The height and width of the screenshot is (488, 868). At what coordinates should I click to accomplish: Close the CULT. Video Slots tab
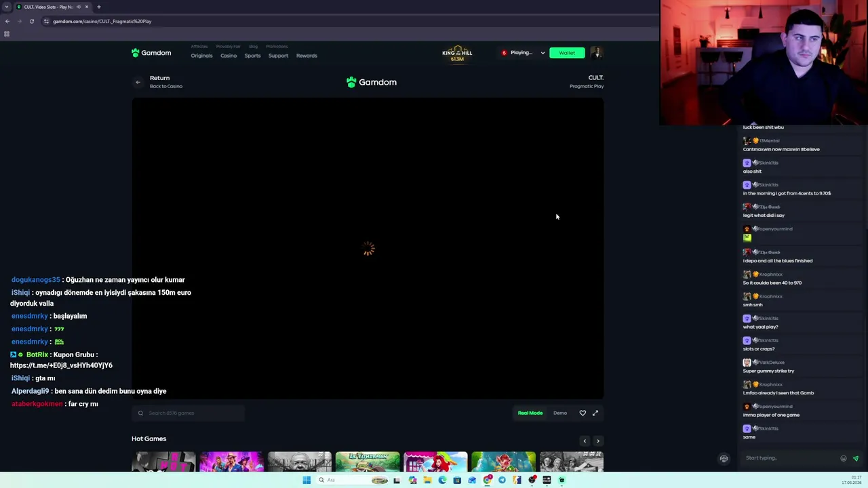click(x=87, y=7)
